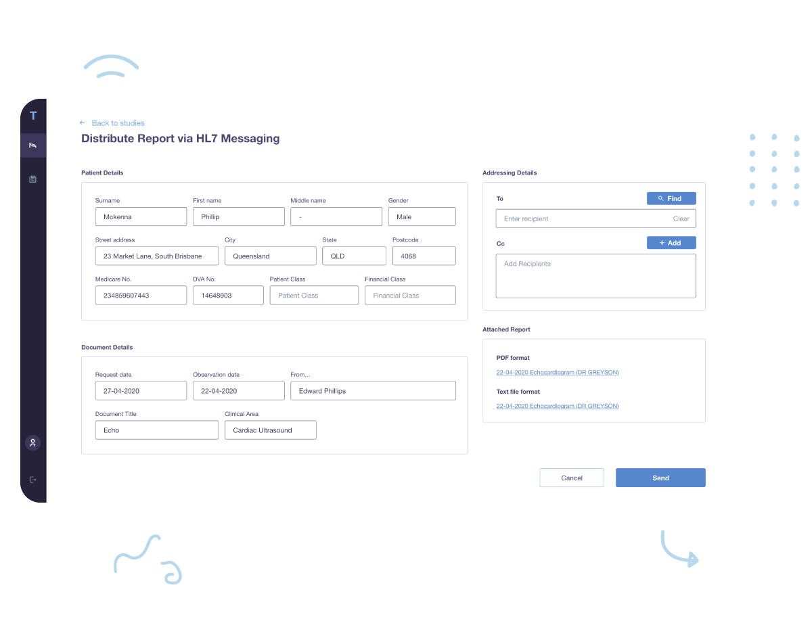Click the First name field containing Phillip
This screenshot has height=644, width=812.
pyautogui.click(x=239, y=216)
